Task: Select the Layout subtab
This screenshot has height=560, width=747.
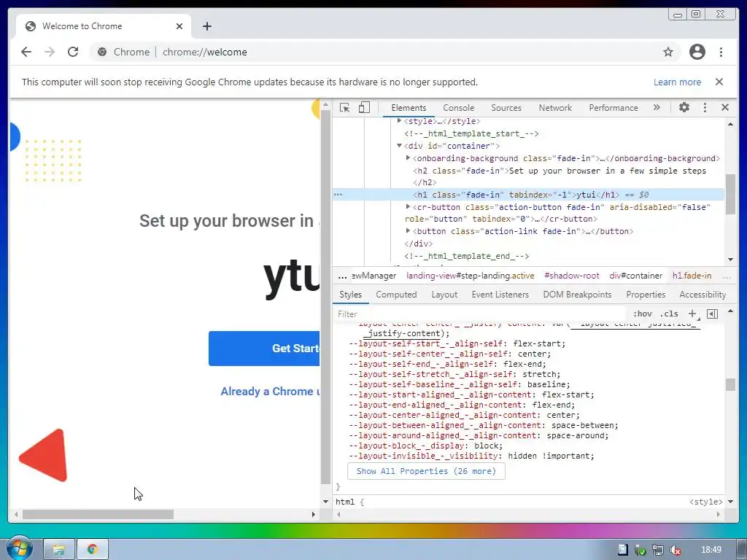Action: click(444, 295)
